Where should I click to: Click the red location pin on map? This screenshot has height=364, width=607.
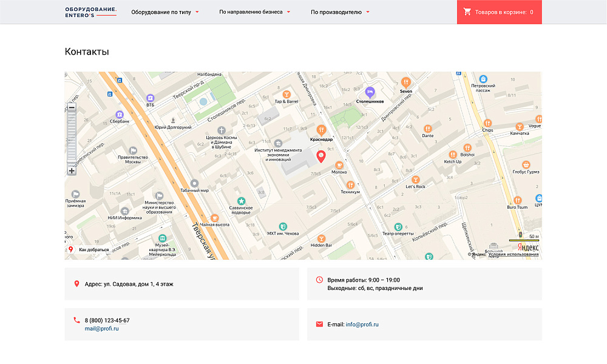[322, 157]
